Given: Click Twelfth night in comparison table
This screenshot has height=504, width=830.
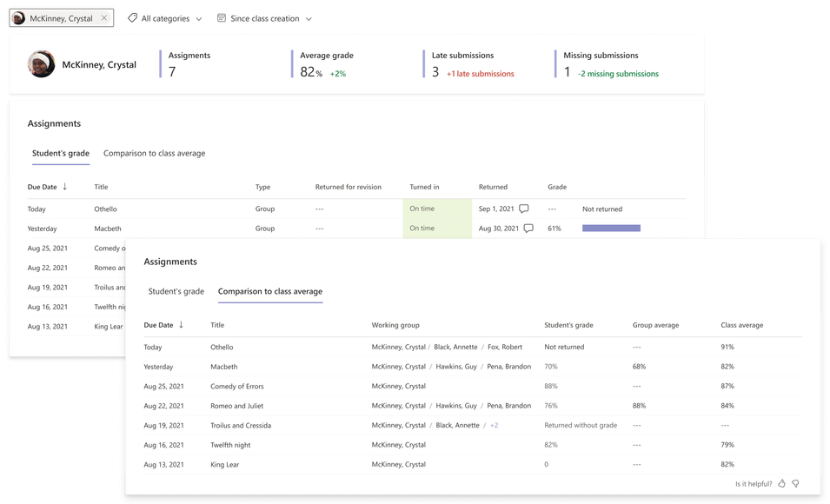Looking at the screenshot, I should [230, 445].
